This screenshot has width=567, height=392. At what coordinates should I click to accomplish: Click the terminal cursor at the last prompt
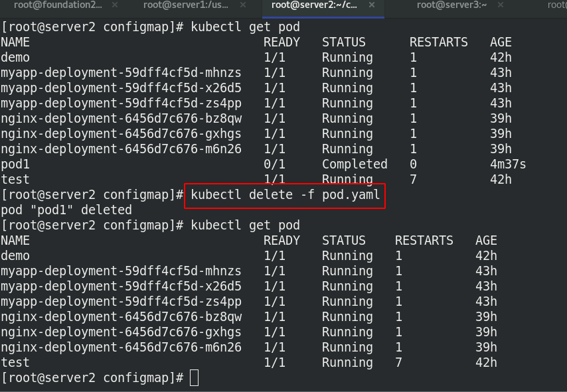(194, 378)
